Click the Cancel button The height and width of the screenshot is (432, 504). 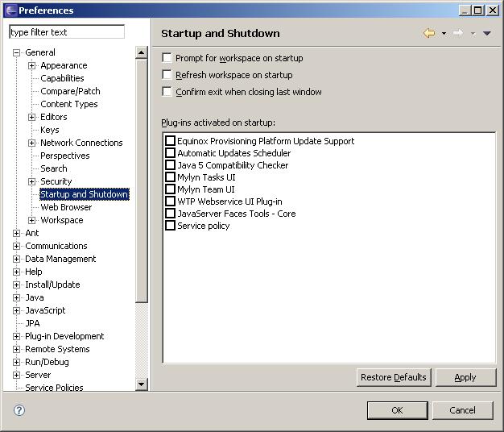462,410
